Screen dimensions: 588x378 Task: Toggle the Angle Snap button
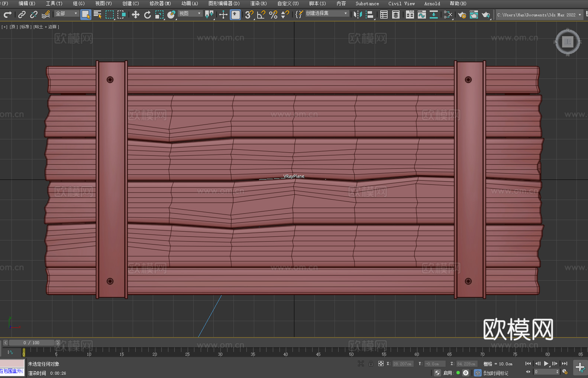pos(261,14)
